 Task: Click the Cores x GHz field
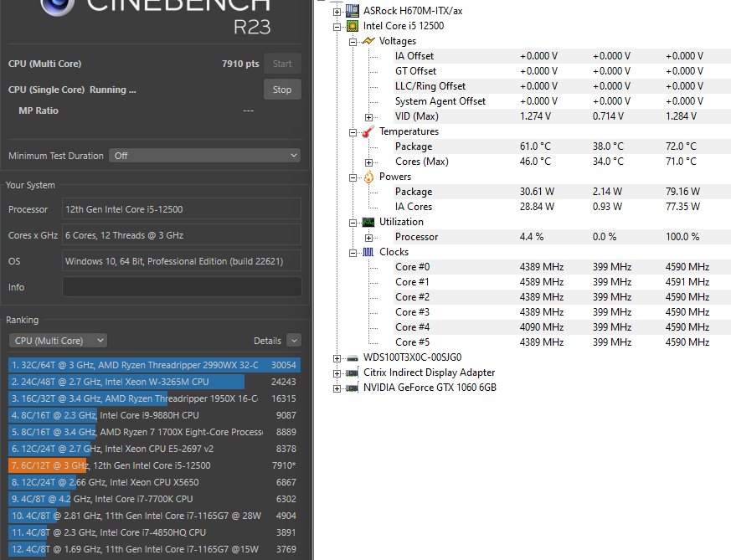(x=182, y=235)
